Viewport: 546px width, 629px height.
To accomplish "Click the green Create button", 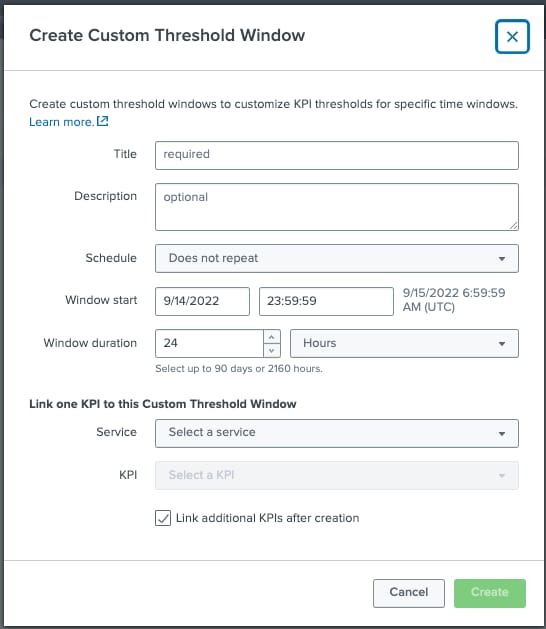I will click(x=490, y=593).
